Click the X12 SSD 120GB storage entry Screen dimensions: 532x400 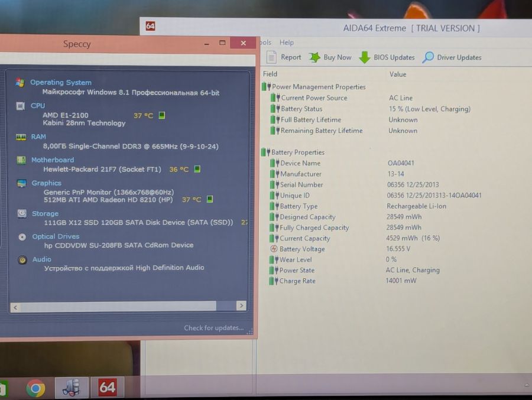138,223
